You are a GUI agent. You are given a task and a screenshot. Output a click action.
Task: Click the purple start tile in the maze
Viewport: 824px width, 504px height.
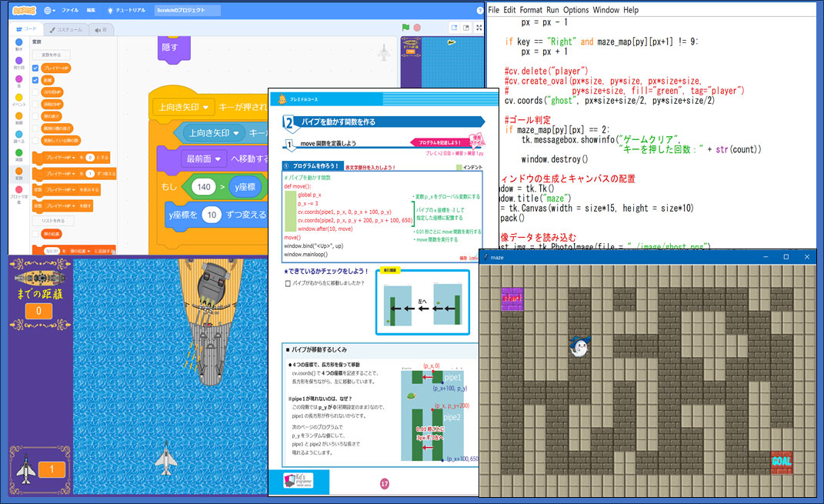[512, 299]
